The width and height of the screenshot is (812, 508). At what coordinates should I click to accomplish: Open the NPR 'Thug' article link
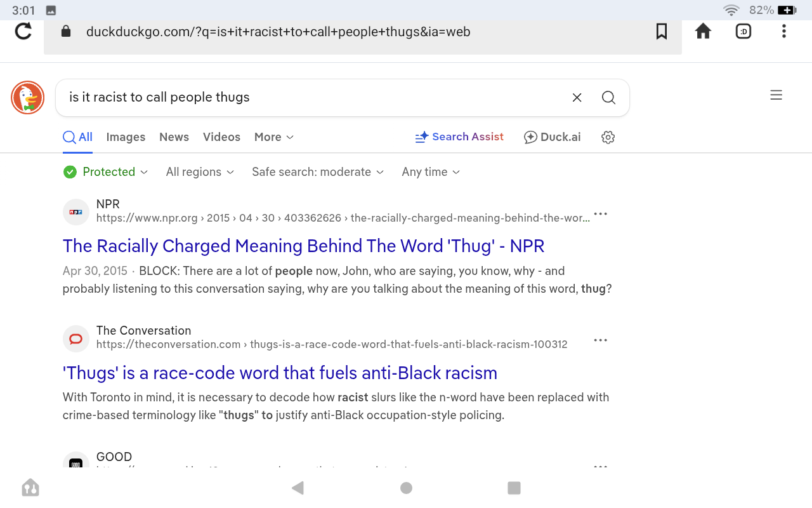click(303, 246)
